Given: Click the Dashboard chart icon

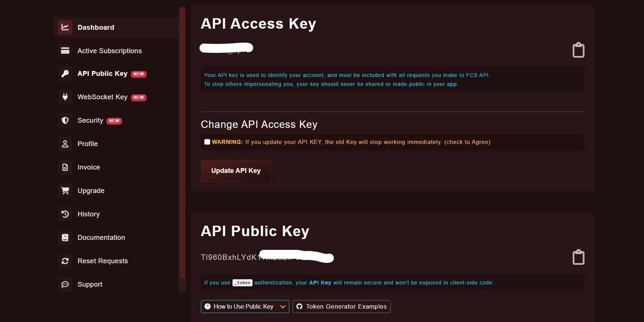Looking at the screenshot, I should (x=65, y=27).
